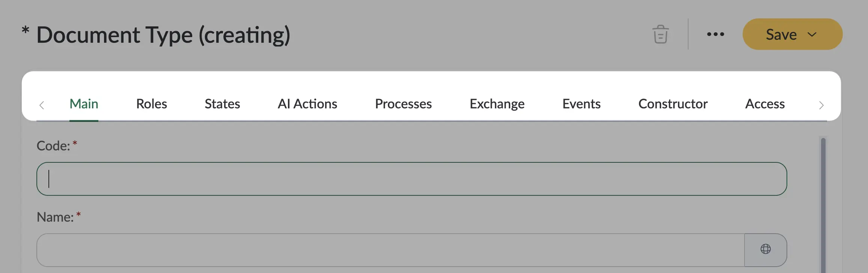This screenshot has width=868, height=273.
Task: Select the States tab
Action: tap(222, 104)
